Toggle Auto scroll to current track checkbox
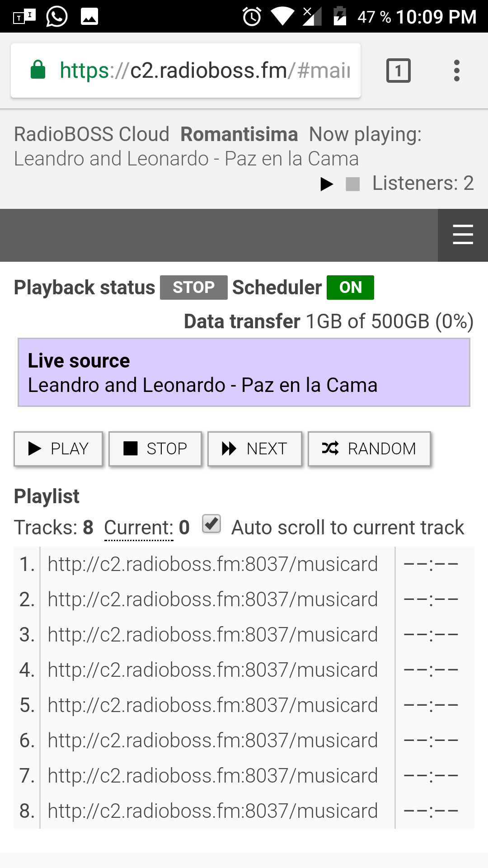The image size is (488, 868). [211, 524]
